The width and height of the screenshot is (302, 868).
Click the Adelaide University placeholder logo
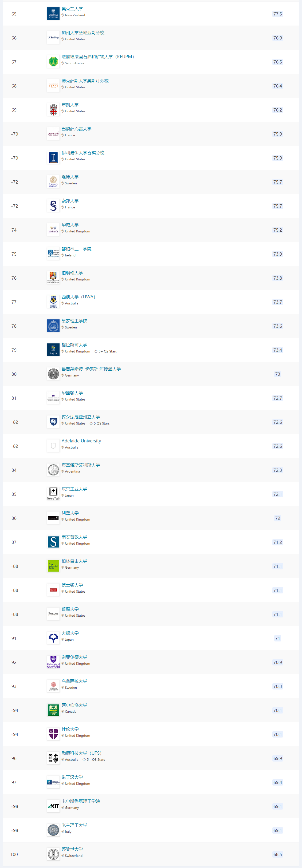tap(53, 446)
